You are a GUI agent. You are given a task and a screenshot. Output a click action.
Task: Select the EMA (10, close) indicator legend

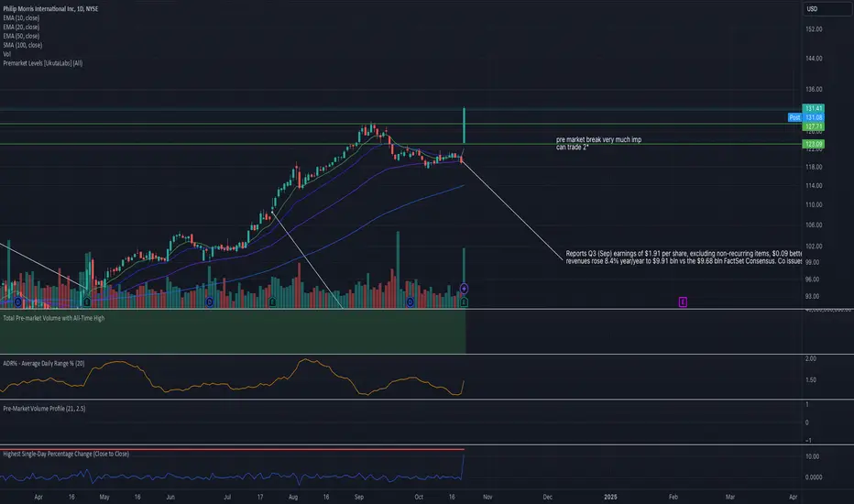pos(21,18)
